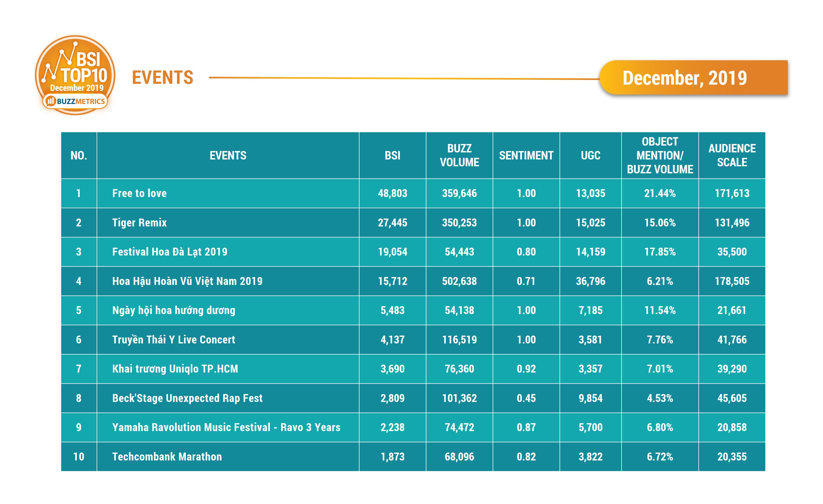
Task: Click buzz volume 68,096
Action: (x=459, y=457)
